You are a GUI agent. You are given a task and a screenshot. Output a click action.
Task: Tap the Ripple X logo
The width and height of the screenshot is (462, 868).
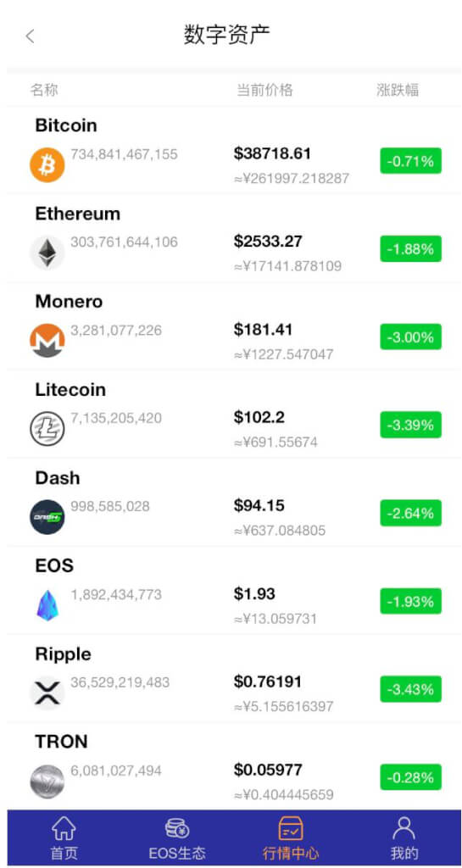tap(47, 693)
